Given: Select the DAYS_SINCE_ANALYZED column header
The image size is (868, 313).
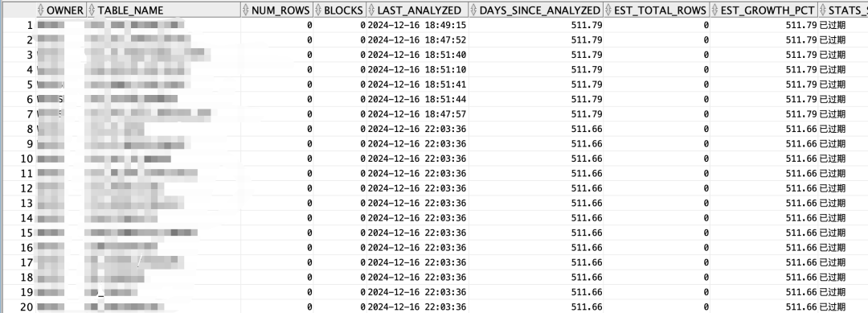Looking at the screenshot, I should [x=536, y=10].
